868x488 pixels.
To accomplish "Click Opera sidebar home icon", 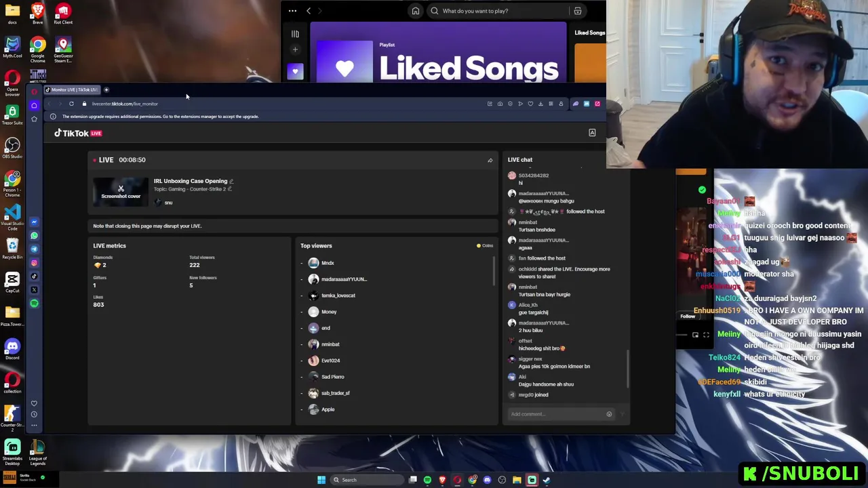I will click(34, 105).
